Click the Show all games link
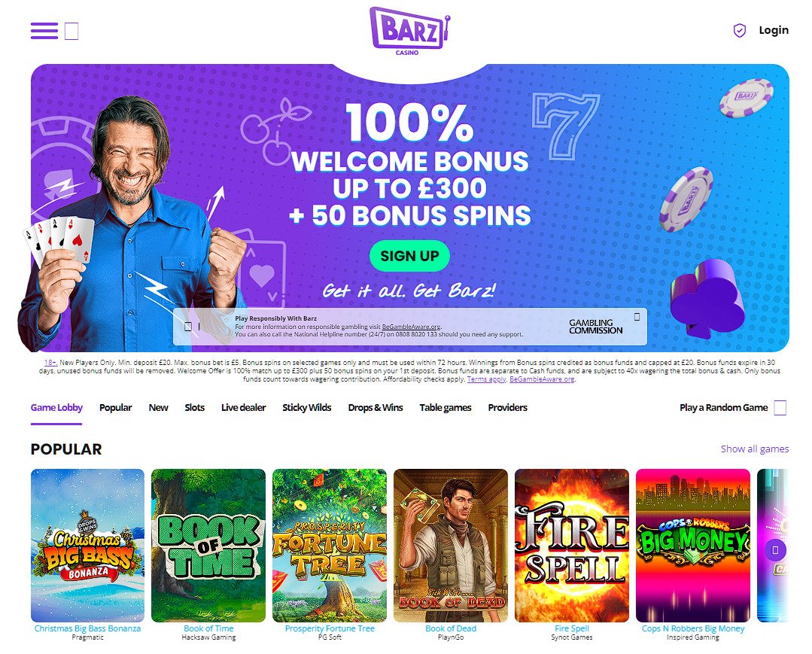Viewport: 812px width, 654px height. click(755, 449)
